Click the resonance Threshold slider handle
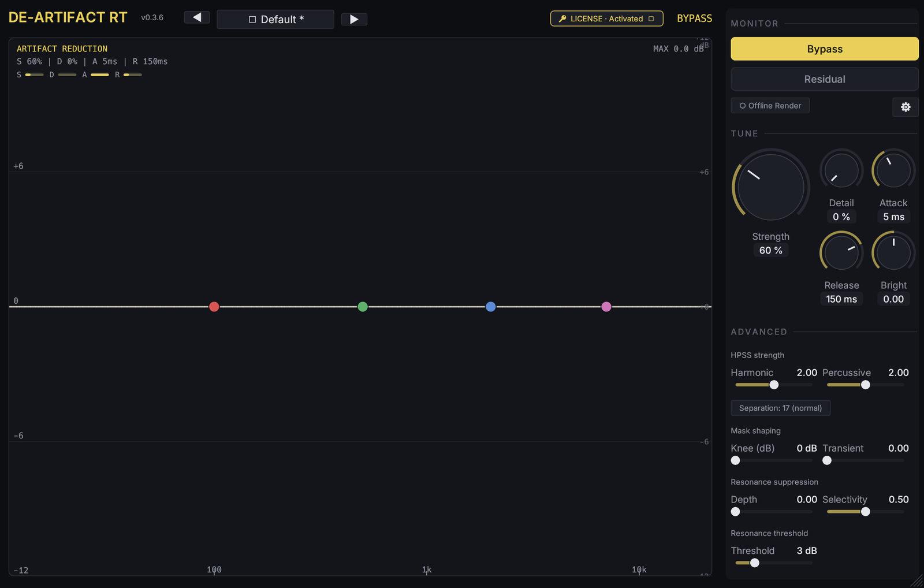924x588 pixels. coord(754,563)
